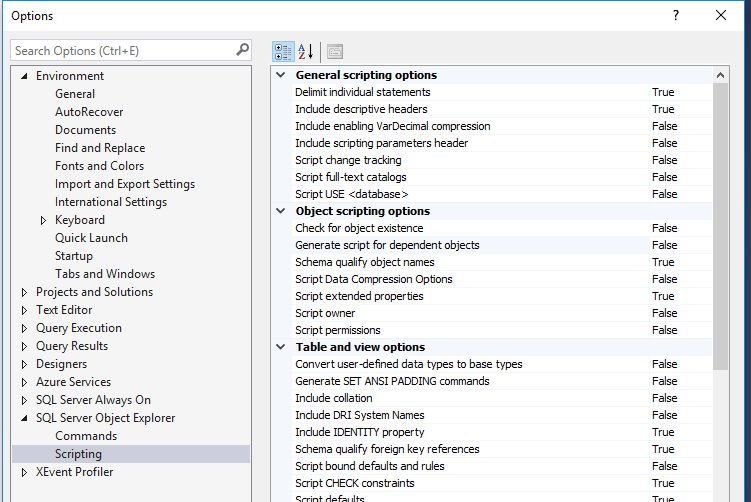Expand the Keyboard node

tap(43, 220)
